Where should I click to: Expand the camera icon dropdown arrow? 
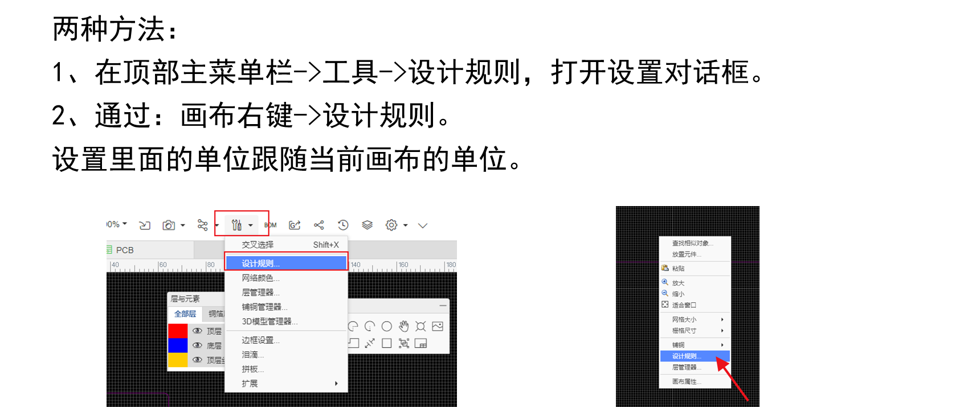click(x=183, y=225)
